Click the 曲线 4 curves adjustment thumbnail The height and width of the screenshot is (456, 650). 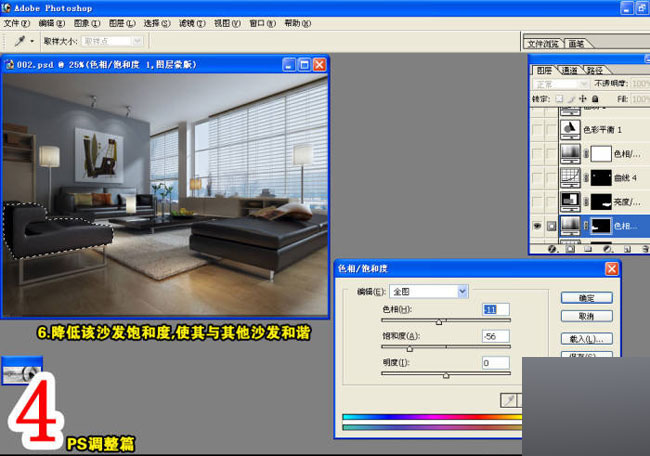[570, 177]
